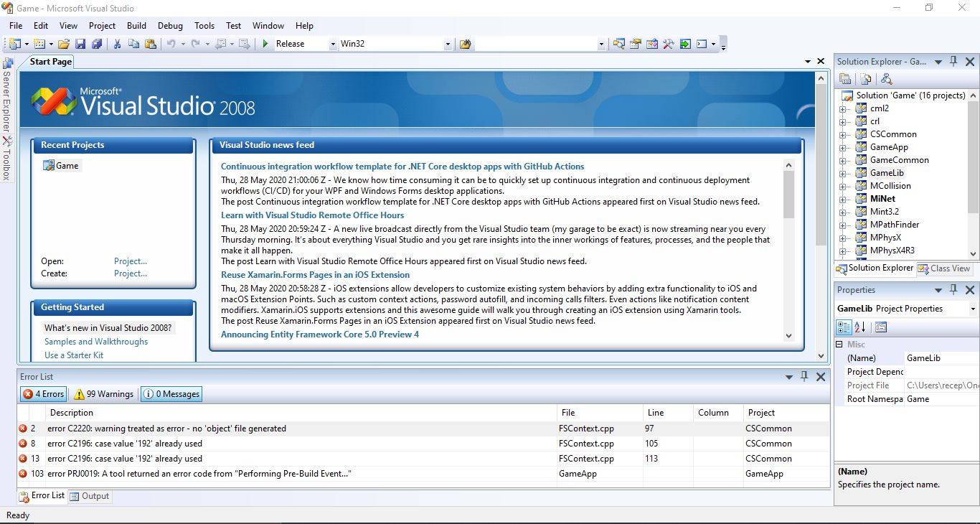This screenshot has height=524, width=980.
Task: Click Property Pages icon in Properties panel
Action: [x=881, y=327]
